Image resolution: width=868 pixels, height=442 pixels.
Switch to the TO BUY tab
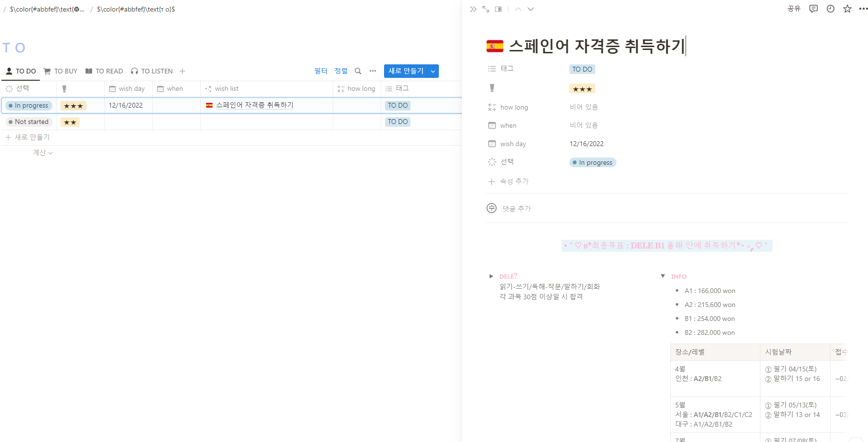coord(60,71)
